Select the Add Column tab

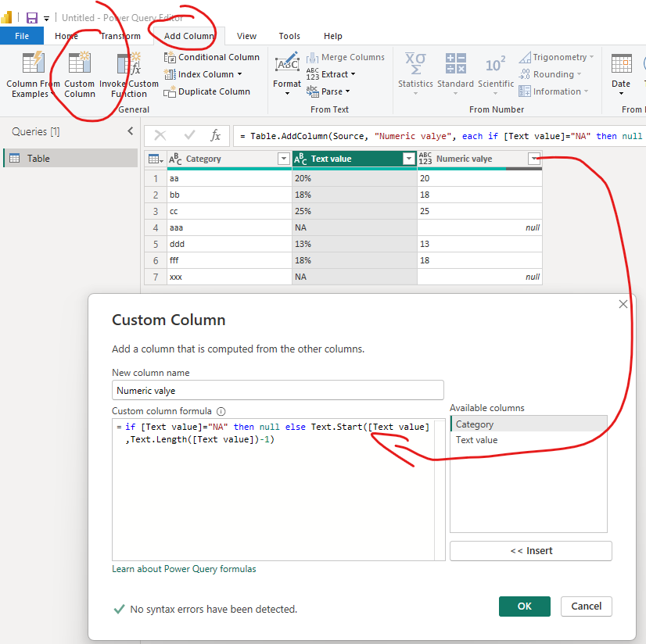[x=189, y=36]
